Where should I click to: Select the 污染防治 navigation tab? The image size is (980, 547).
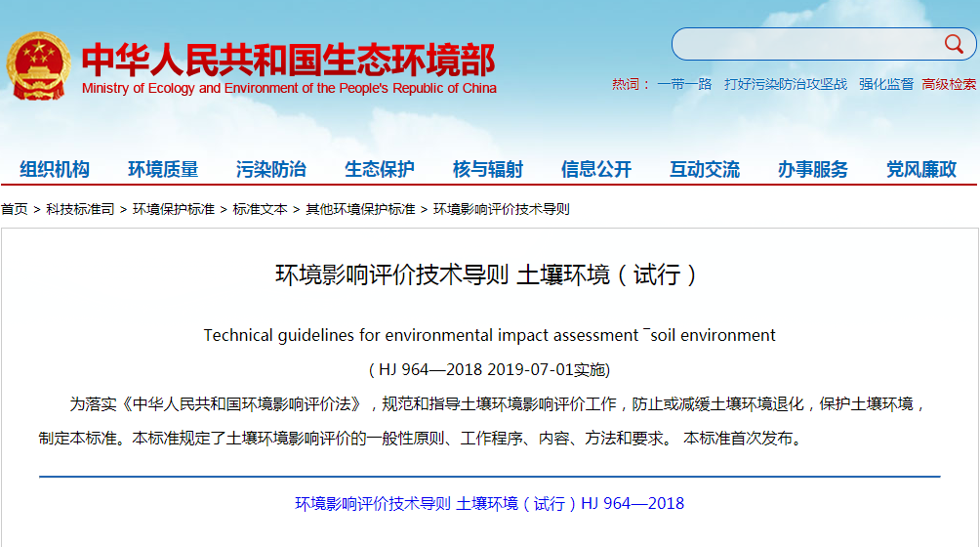(x=271, y=169)
